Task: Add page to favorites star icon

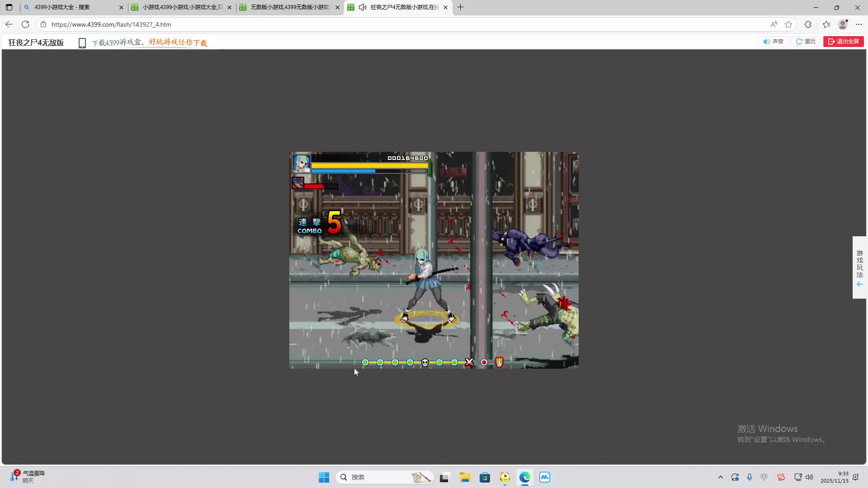Action: point(788,24)
